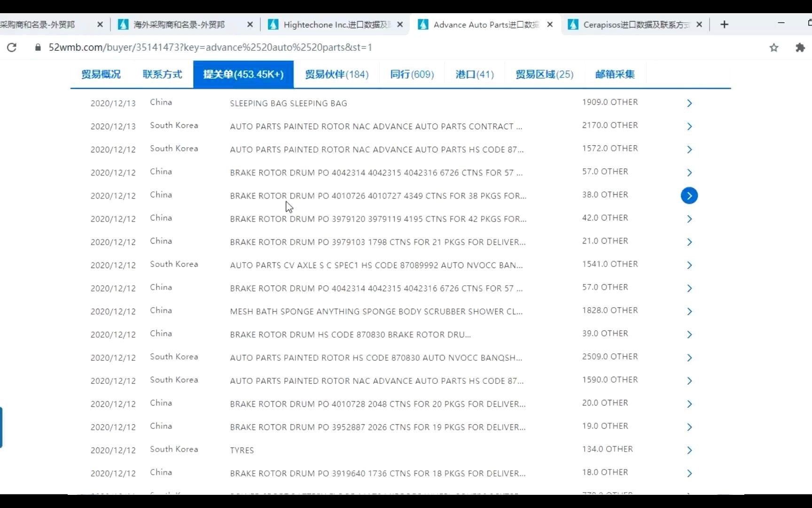Screen dimensions: 812x508
Task: Click the address bar URL field
Action: point(211,48)
